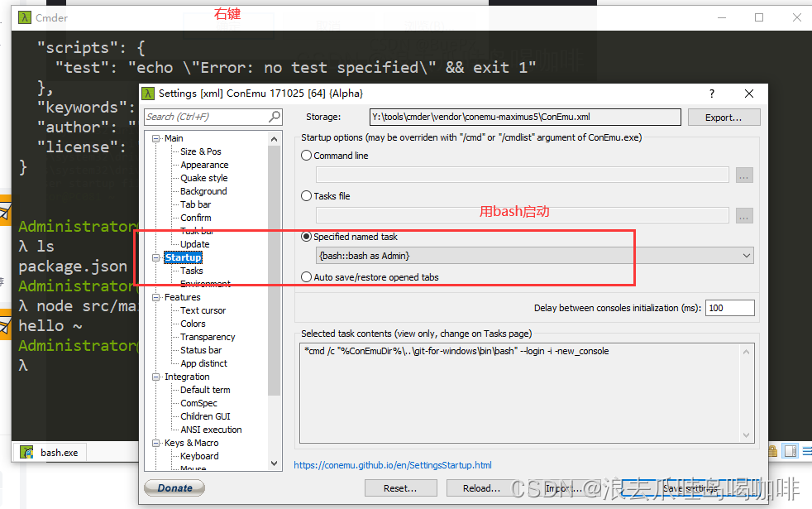This screenshot has height=509, width=812.
Task: Open Transparency settings page
Action: coord(208,337)
